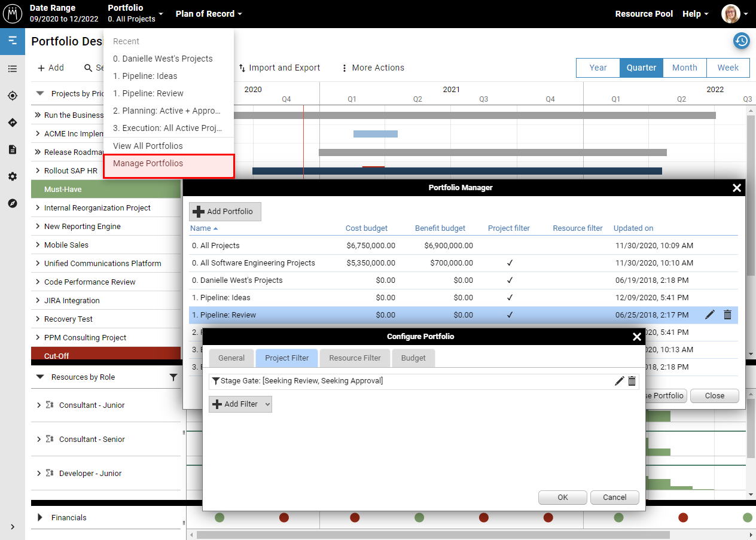Open the compass icon in left sidebar
Viewport: 756px width, 540px height.
point(13,203)
